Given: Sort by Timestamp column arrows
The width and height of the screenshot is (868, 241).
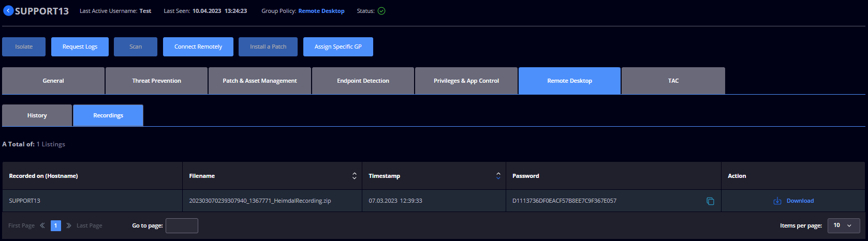Looking at the screenshot, I should tap(498, 176).
